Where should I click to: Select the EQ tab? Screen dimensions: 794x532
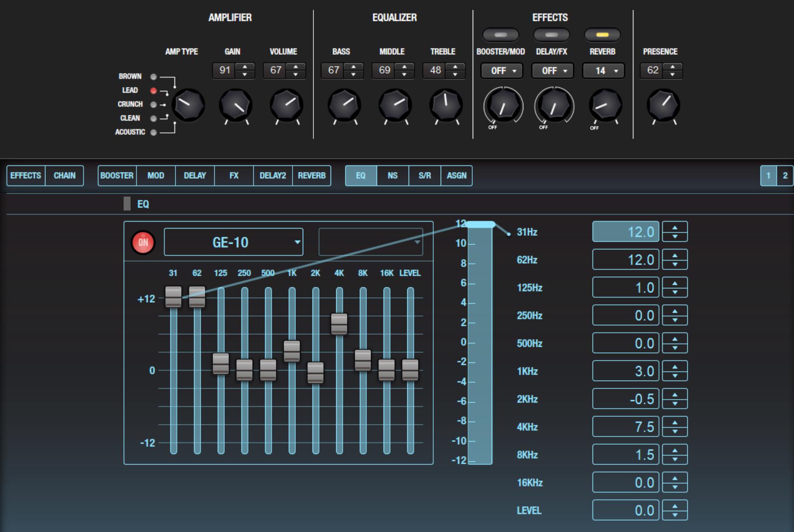361,175
